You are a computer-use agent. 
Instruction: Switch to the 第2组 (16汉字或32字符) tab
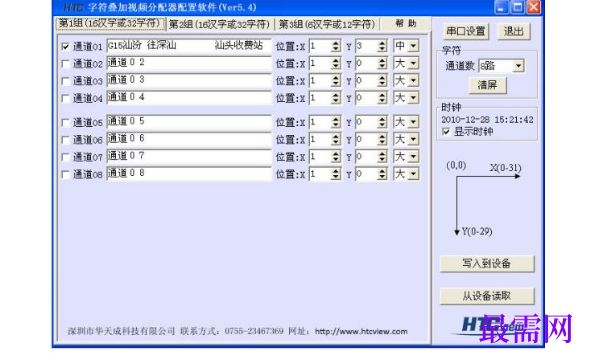pos(220,25)
